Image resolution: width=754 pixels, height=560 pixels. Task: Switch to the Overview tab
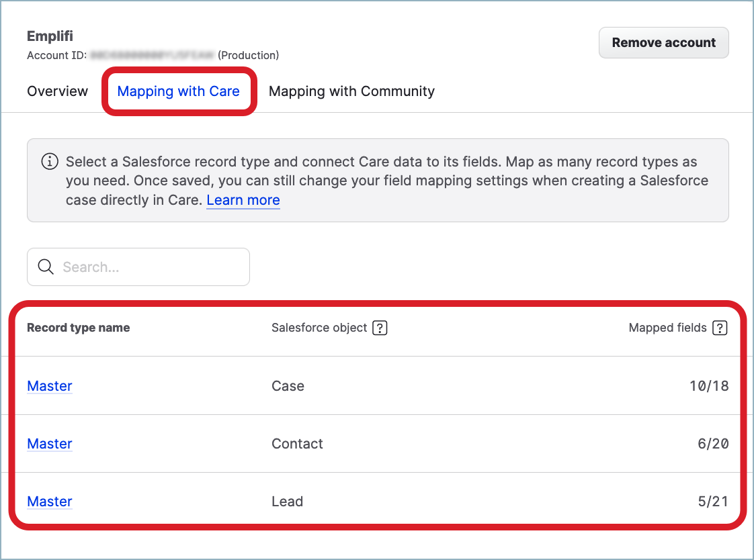click(x=57, y=91)
